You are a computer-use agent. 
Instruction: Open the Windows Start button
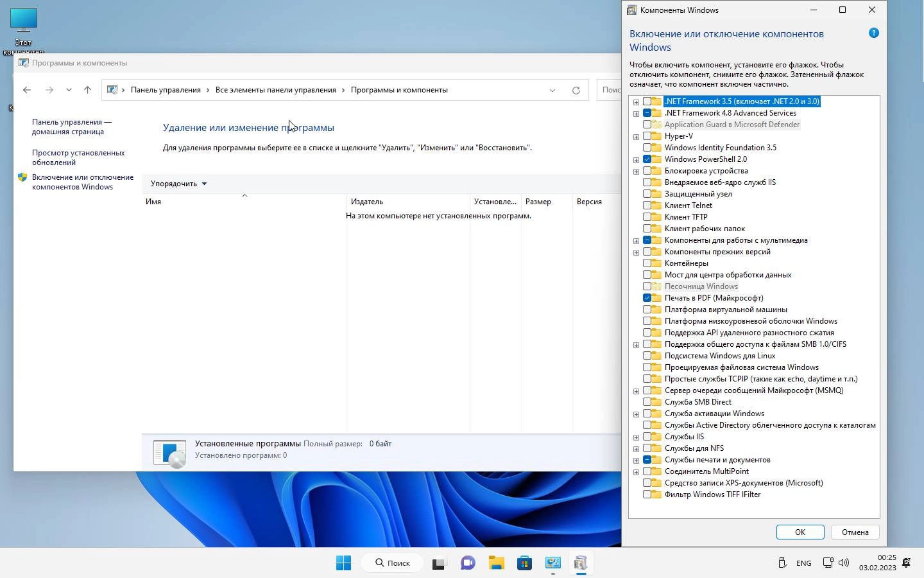343,563
